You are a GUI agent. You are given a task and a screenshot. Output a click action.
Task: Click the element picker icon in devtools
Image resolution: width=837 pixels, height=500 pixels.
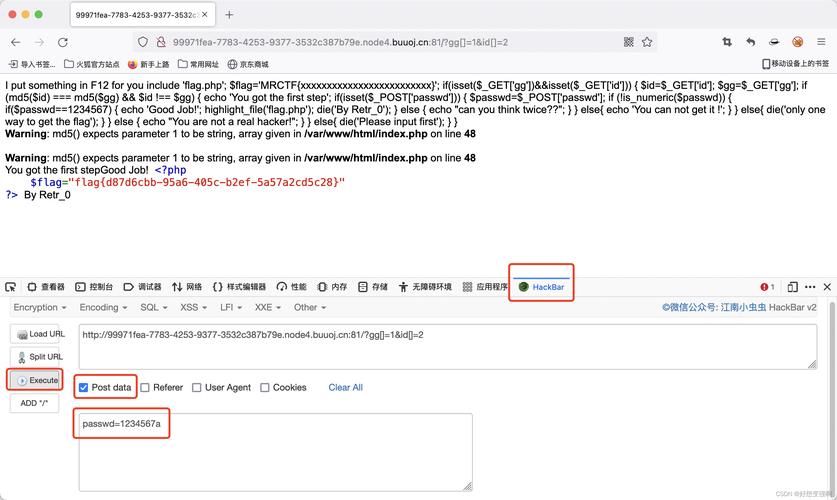point(10,287)
